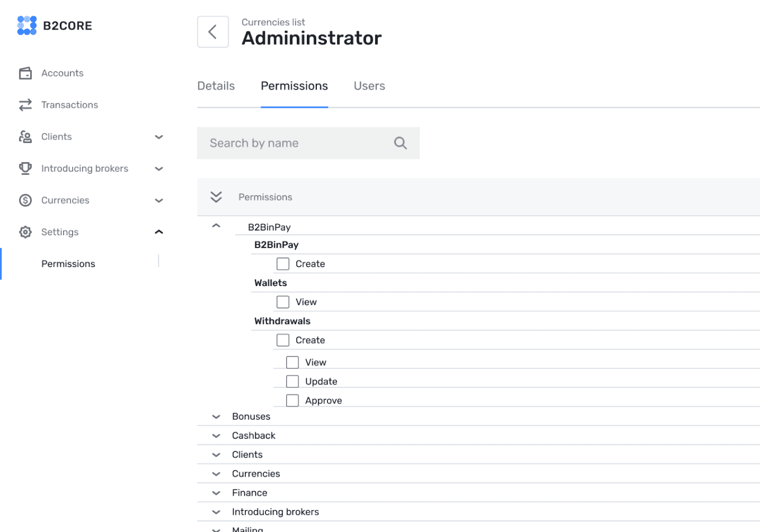Expand Introducing brokers submenu in sidebar

coord(159,169)
